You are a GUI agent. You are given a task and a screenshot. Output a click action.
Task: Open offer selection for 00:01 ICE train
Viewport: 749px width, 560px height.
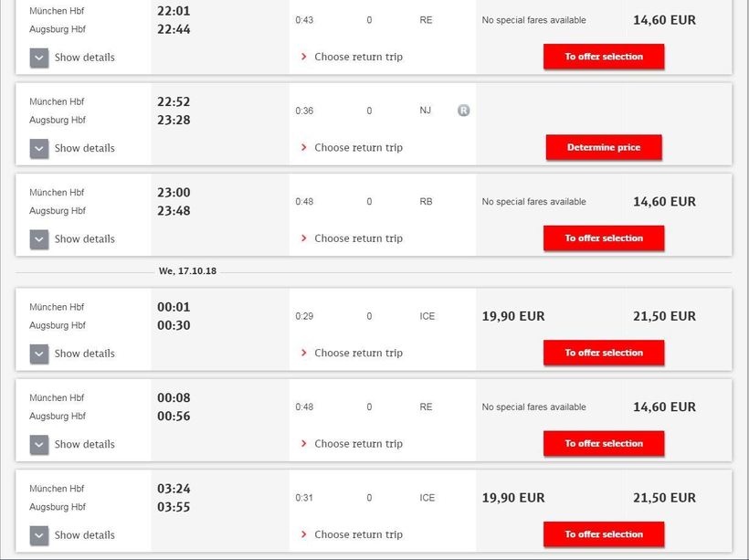(x=604, y=353)
